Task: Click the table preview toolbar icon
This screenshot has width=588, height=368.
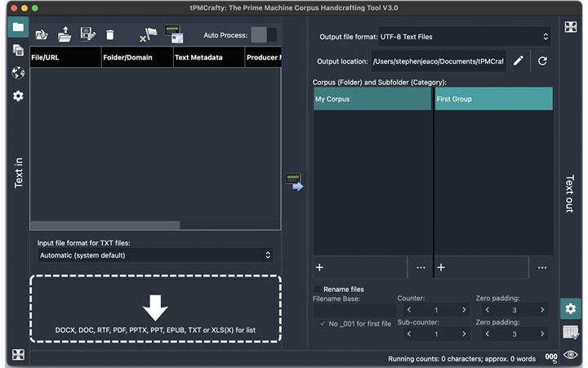Action: (x=174, y=34)
